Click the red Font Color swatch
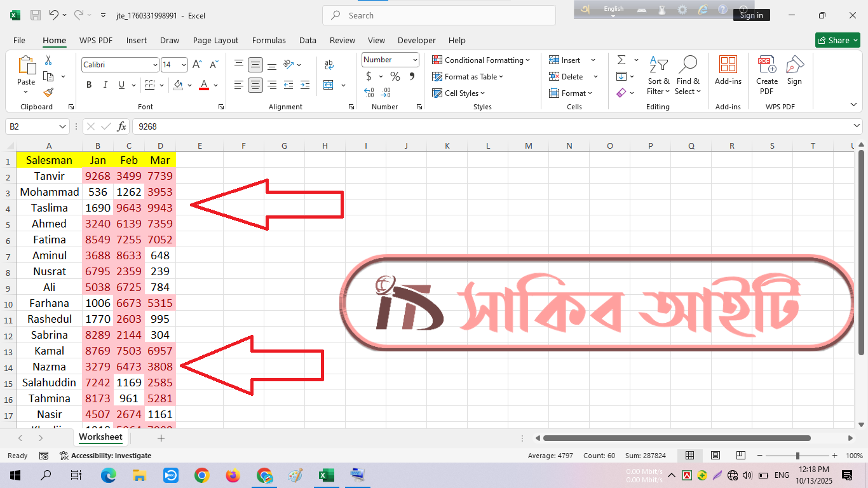This screenshot has height=488, width=868. click(x=204, y=85)
